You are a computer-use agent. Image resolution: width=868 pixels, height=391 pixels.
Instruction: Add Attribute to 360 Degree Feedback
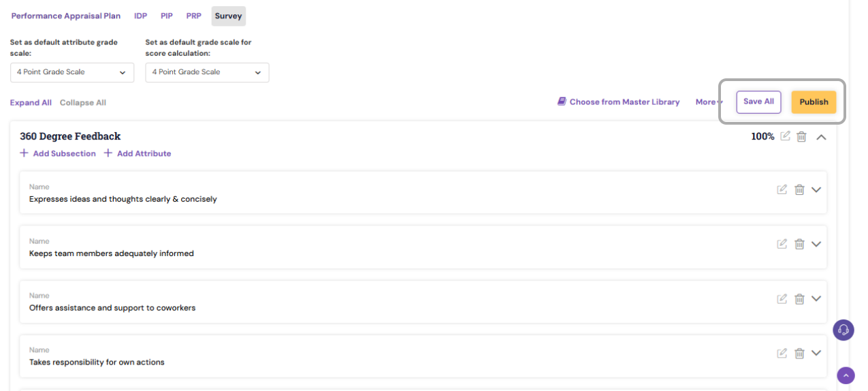pyautogui.click(x=138, y=153)
